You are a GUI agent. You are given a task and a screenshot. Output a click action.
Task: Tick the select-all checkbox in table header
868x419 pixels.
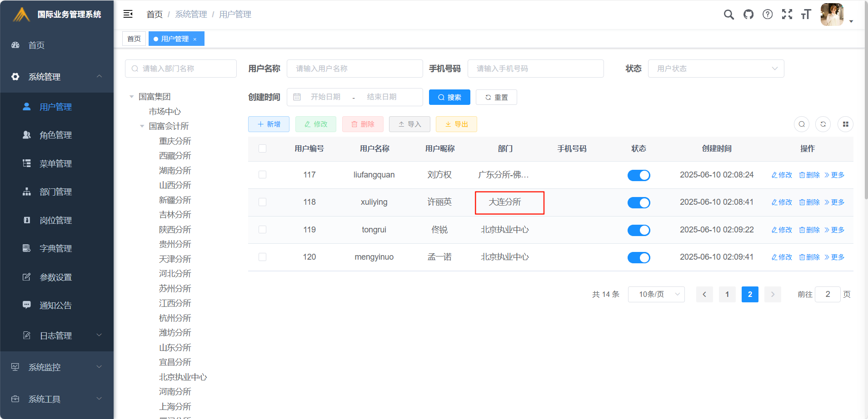point(262,148)
